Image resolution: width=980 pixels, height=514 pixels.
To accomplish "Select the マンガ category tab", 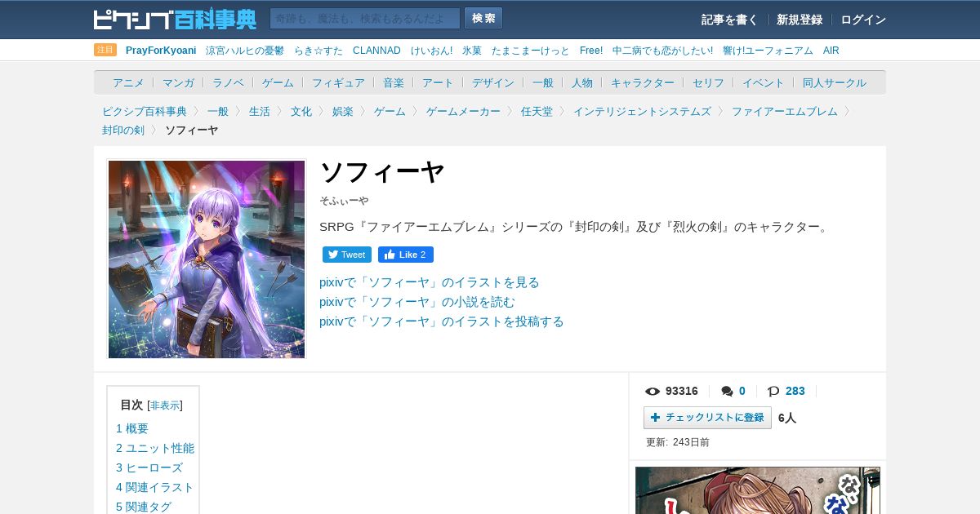I will click(x=178, y=82).
